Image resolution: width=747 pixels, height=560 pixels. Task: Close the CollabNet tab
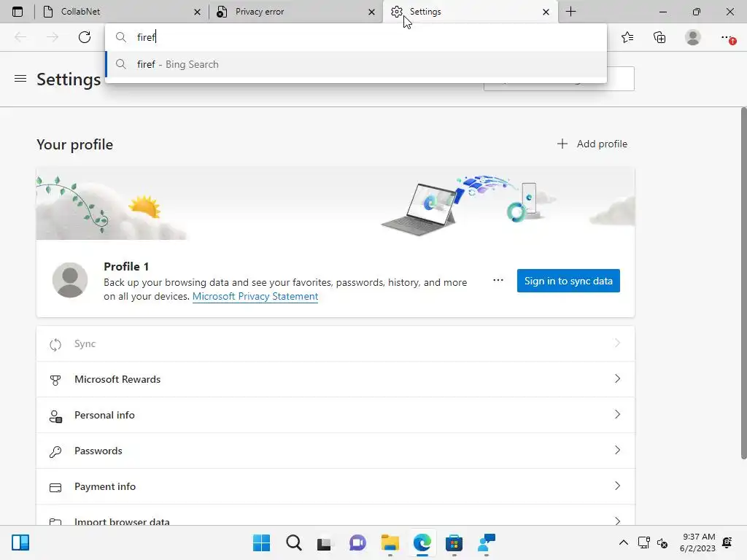(x=197, y=12)
